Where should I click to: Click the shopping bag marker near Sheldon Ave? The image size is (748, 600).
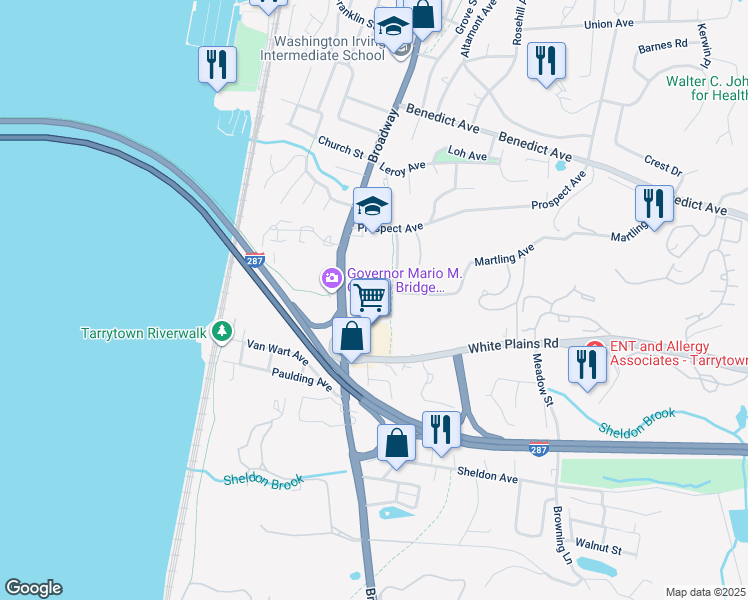pos(396,445)
